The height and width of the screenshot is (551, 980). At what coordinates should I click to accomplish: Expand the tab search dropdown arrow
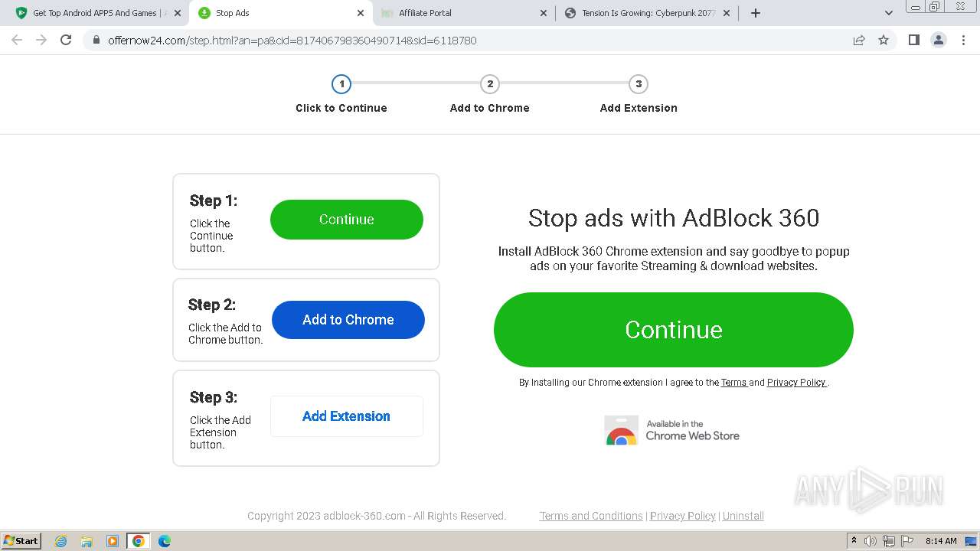[x=889, y=13]
